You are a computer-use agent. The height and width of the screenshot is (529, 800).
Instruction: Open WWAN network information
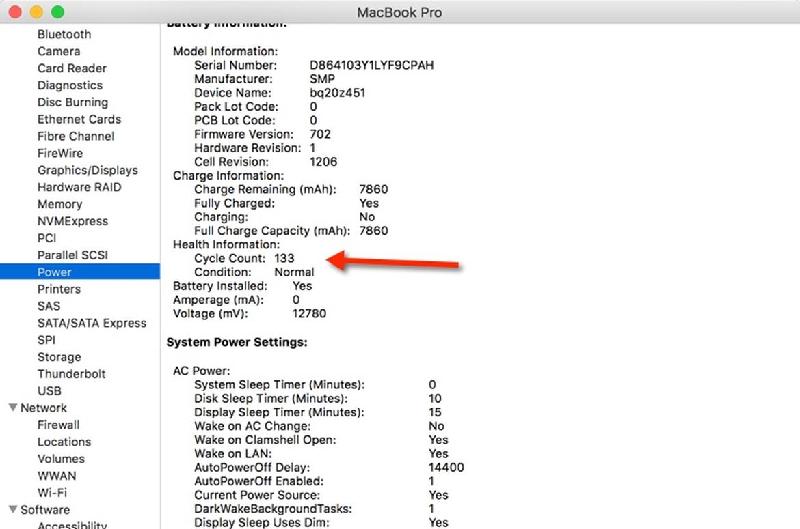(57, 476)
